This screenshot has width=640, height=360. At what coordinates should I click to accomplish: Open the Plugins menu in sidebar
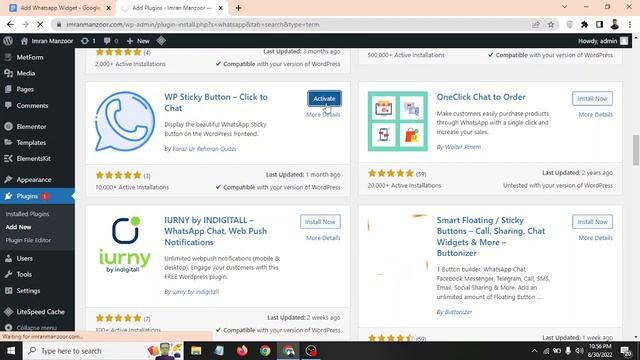pyautogui.click(x=37, y=196)
